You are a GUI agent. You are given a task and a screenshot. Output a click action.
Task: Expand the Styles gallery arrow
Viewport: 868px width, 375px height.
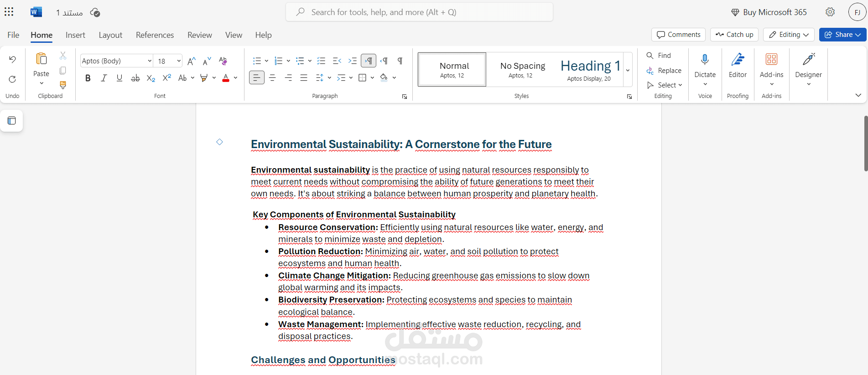(x=628, y=70)
